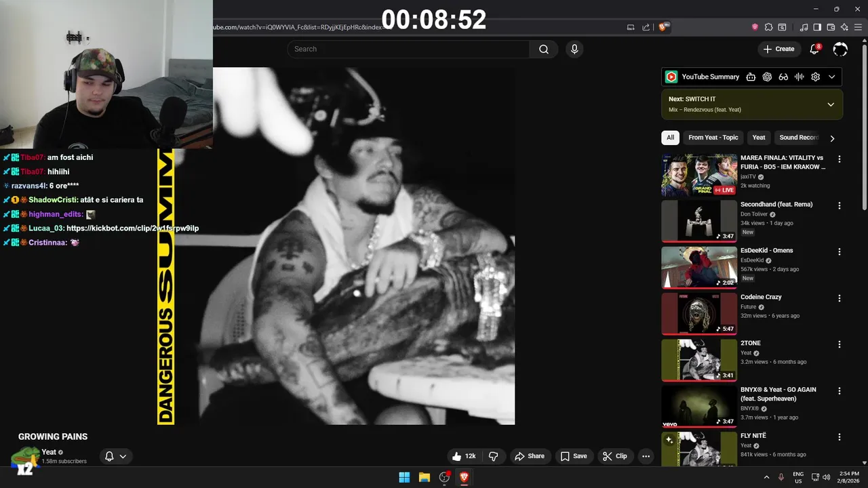Open options menu for EsDeeKid Omens video
Viewport: 868px width, 488px height.
[x=840, y=251]
